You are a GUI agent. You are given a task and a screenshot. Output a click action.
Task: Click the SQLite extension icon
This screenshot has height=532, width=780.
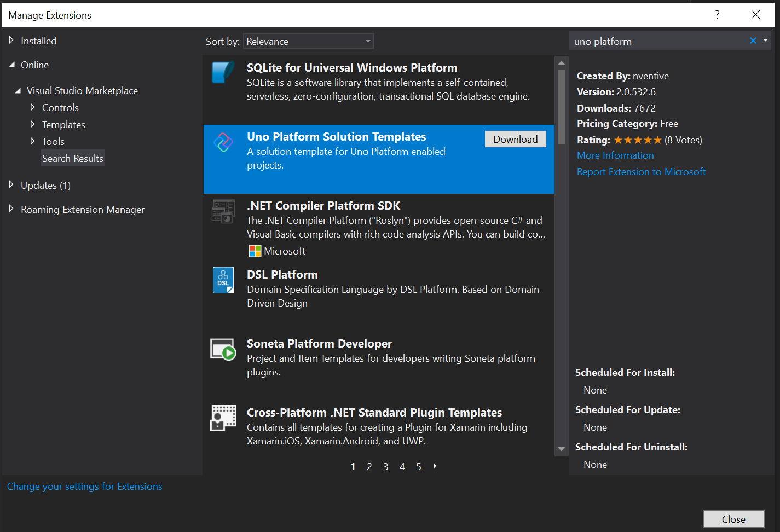223,73
